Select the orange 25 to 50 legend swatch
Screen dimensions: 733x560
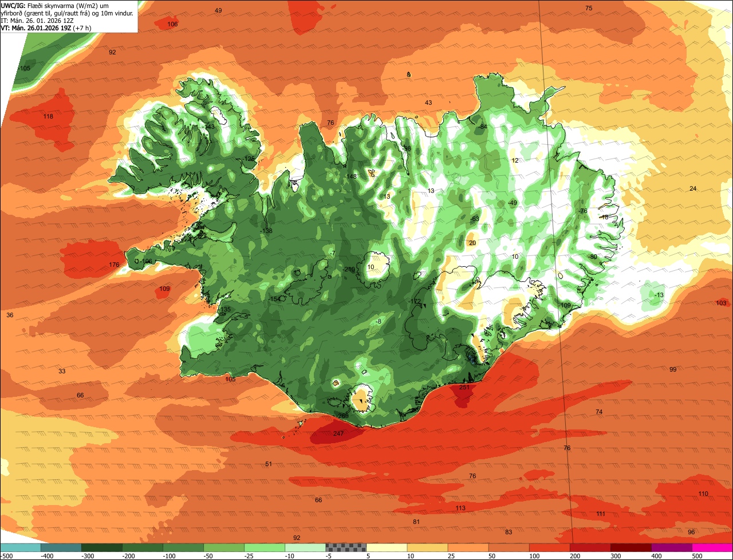(468, 547)
